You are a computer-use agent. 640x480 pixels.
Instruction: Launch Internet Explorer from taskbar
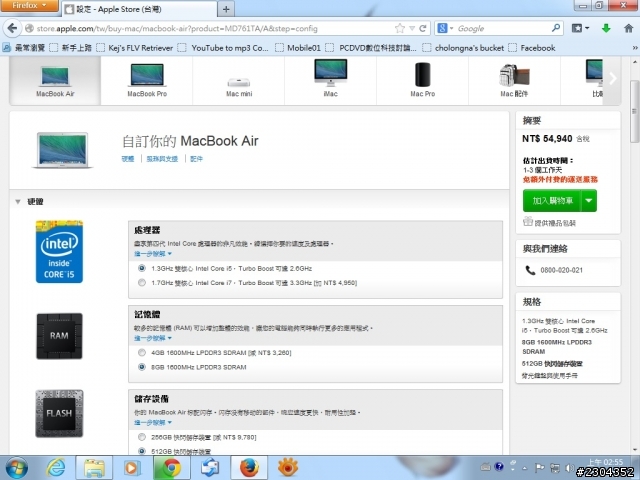click(x=56, y=468)
